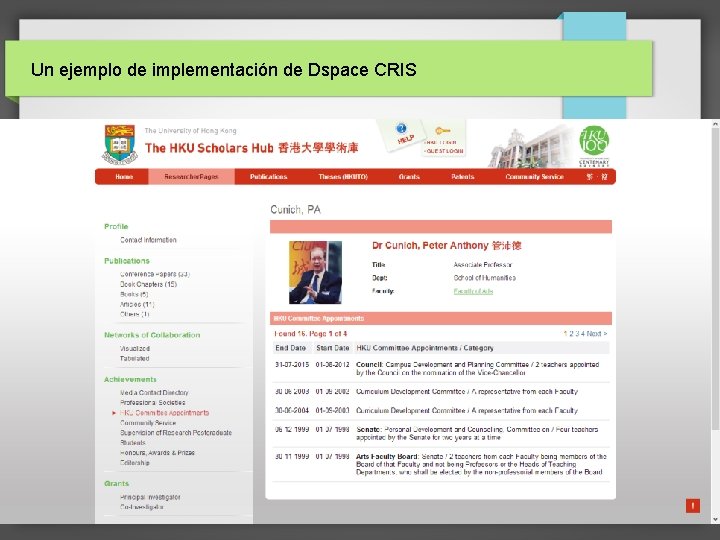Open Tabulated under Networks of Collaboration
Viewport: 720px width, 540px height.
pos(135,359)
